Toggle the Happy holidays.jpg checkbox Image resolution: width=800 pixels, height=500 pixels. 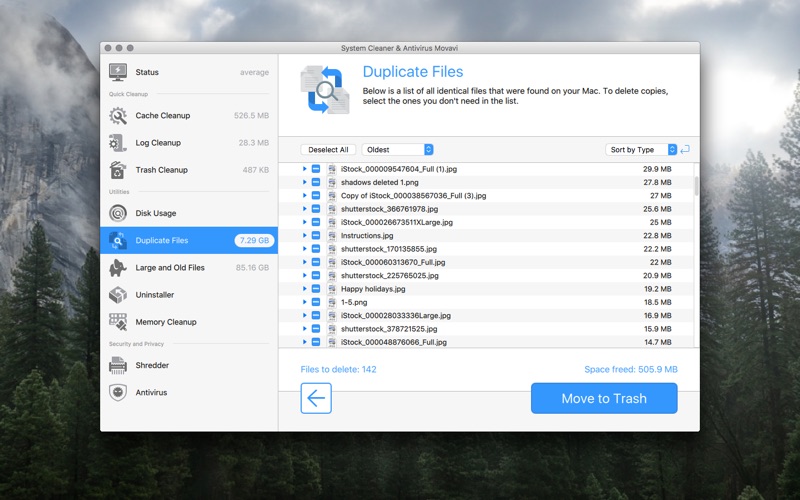tap(316, 289)
